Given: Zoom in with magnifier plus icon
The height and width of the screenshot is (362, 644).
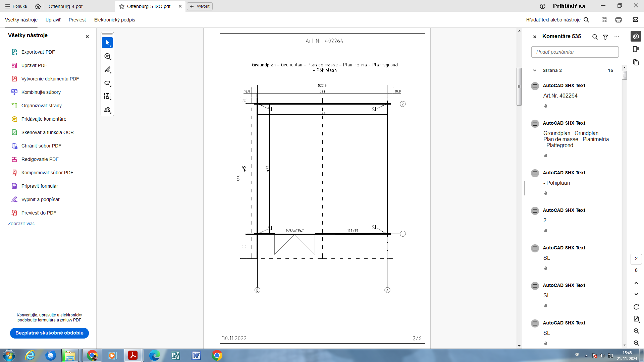Looking at the screenshot, I should pos(636,331).
